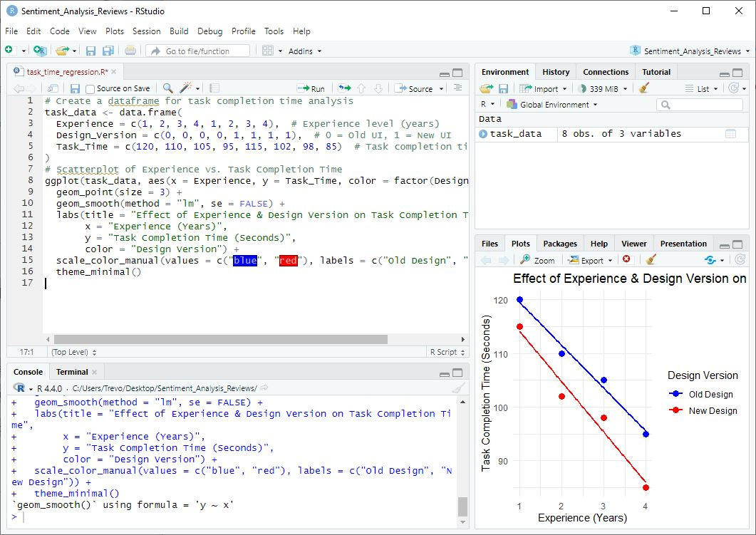The image size is (756, 535).
Task: Click the Run button
Action: pyautogui.click(x=311, y=88)
